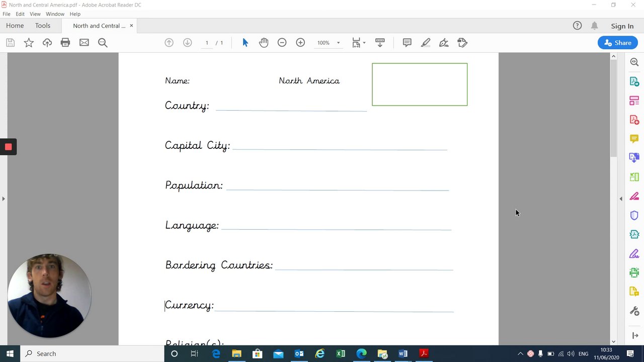Viewport: 644px width, 362px height.
Task: Add a sticky note comment
Action: point(407,43)
